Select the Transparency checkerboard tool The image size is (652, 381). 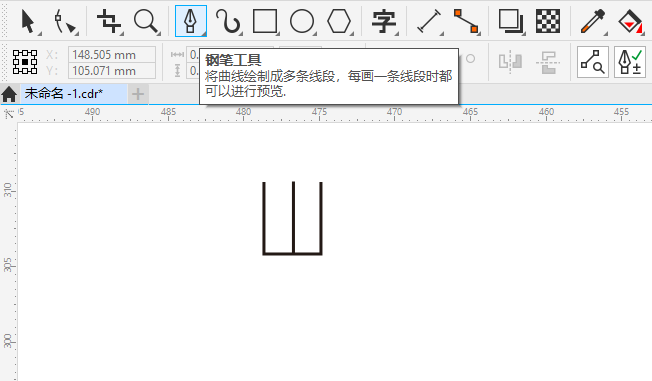click(x=548, y=21)
